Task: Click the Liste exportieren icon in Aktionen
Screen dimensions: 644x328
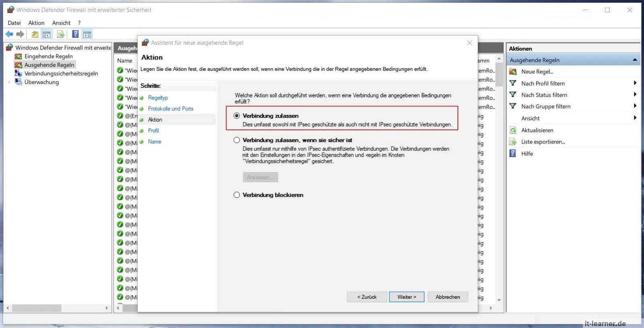Action: tap(513, 141)
